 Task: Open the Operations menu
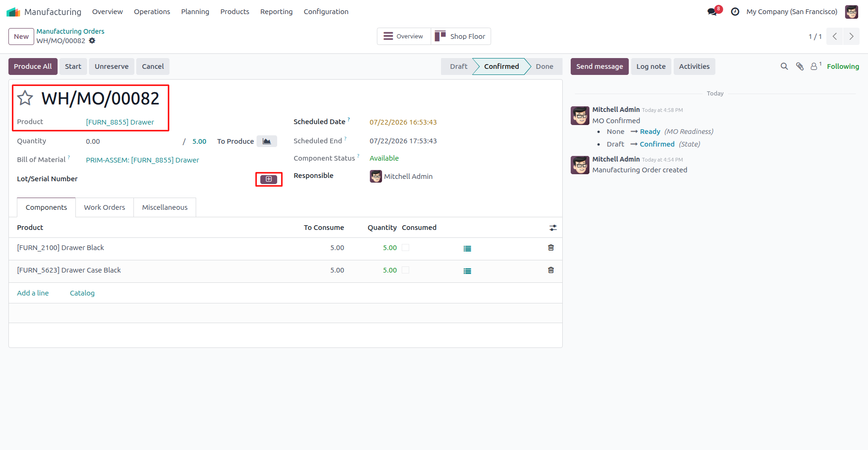tap(152, 12)
